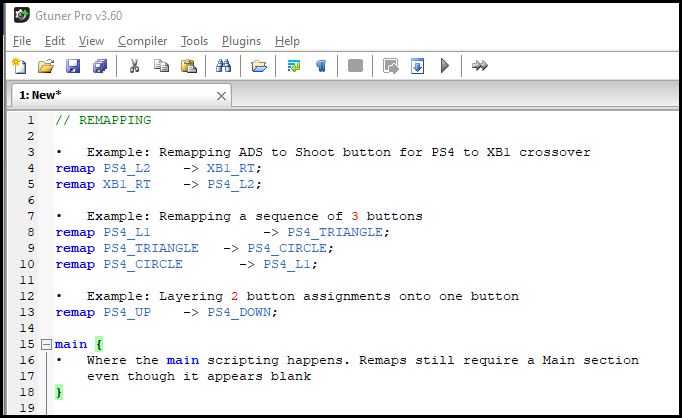Viewport: 682px width, 418px height.
Task: Click the blue folder toolbar icon
Action: pyautogui.click(x=259, y=66)
